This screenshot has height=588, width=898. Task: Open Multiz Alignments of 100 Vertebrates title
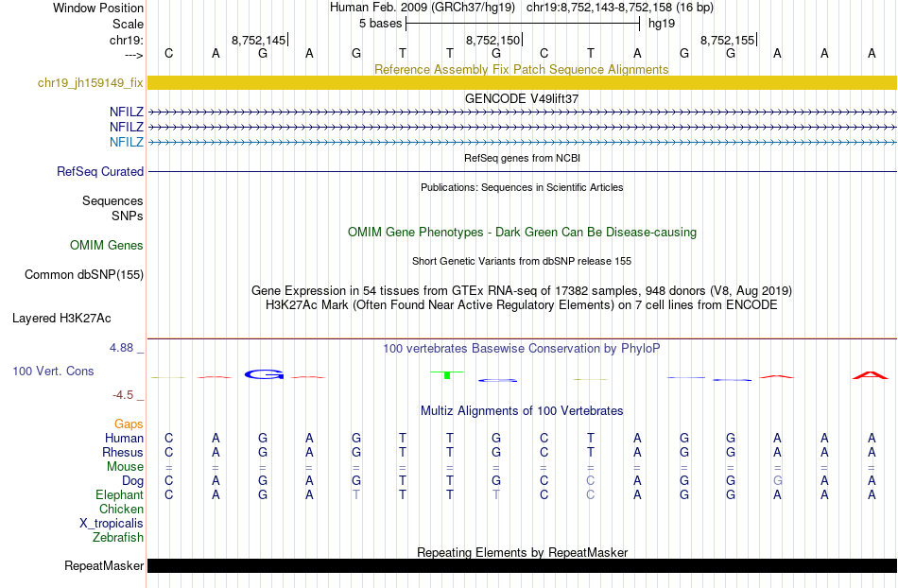(522, 410)
